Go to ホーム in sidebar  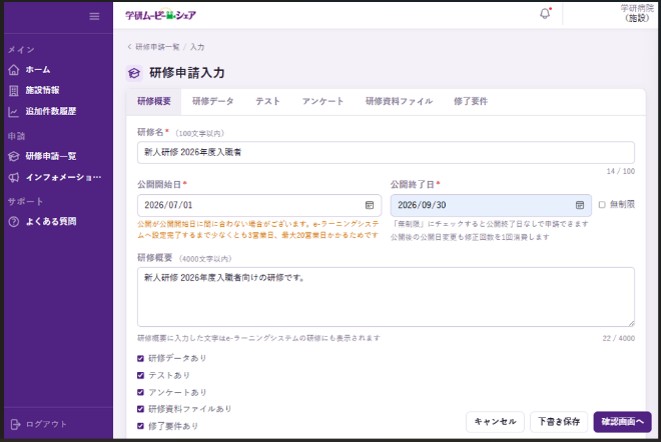(38, 70)
